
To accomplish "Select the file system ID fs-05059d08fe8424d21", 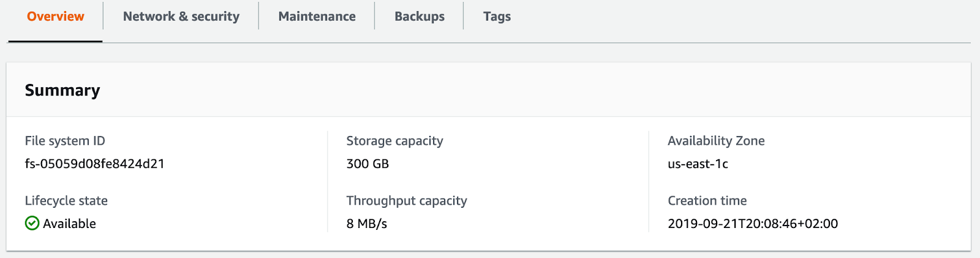I will point(95,164).
